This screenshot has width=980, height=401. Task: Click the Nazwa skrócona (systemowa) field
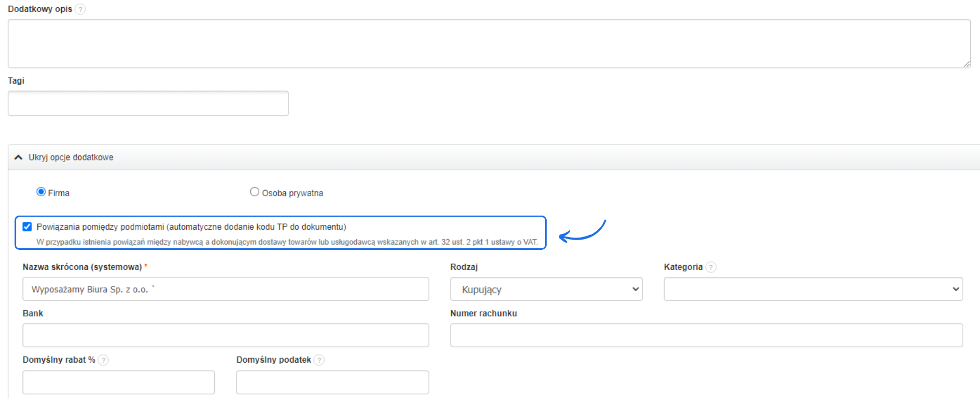click(x=225, y=289)
